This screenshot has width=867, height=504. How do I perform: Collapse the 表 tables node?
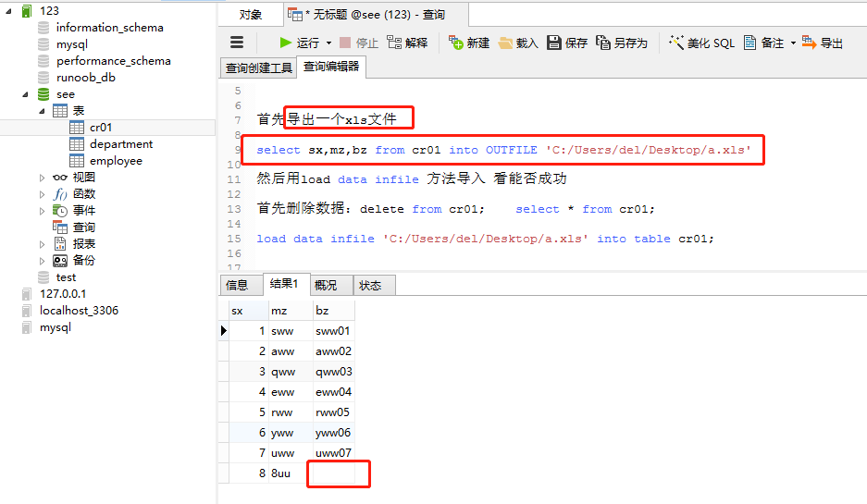42,111
